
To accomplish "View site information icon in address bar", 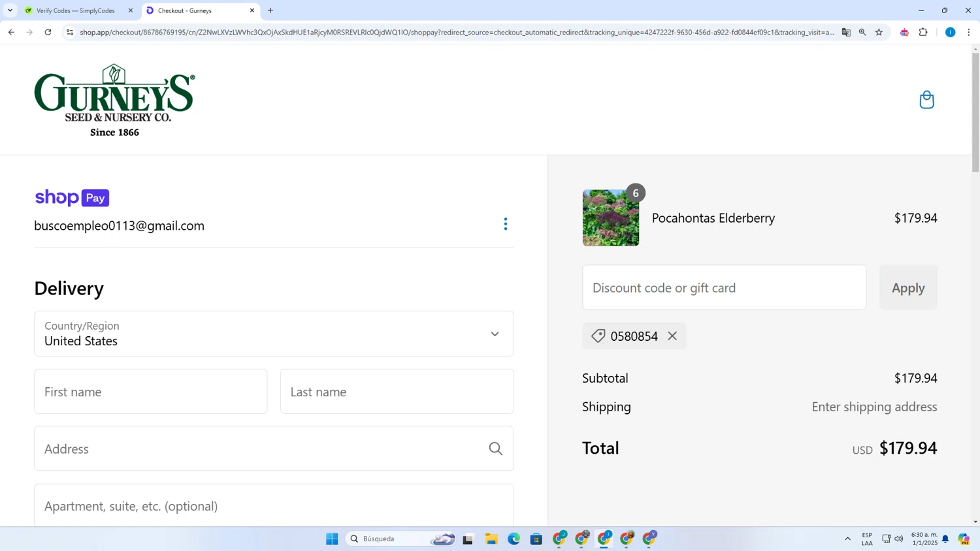I will coord(70,32).
